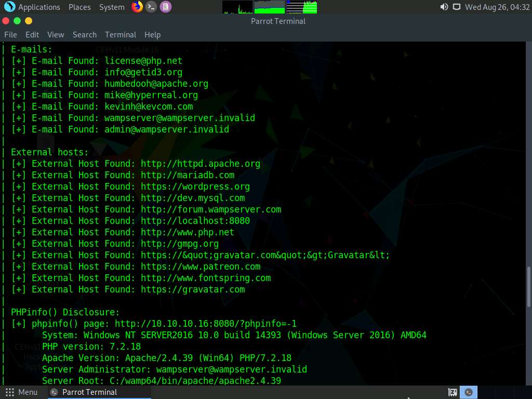The image size is (532, 399).
Task: Open the volume speaker icon
Action: tap(444, 7)
